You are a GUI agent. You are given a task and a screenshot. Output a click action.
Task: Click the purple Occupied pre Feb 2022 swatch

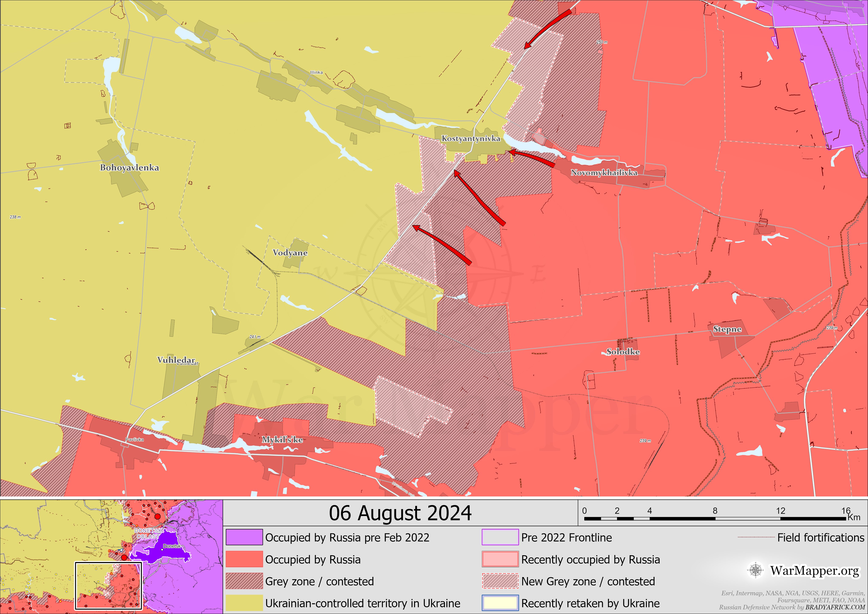coord(244,538)
